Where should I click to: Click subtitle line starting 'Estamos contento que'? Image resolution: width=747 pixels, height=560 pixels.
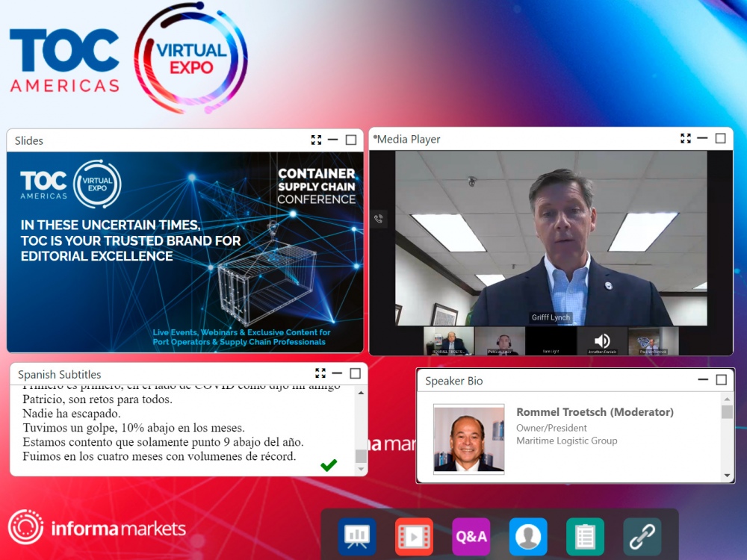tap(163, 442)
